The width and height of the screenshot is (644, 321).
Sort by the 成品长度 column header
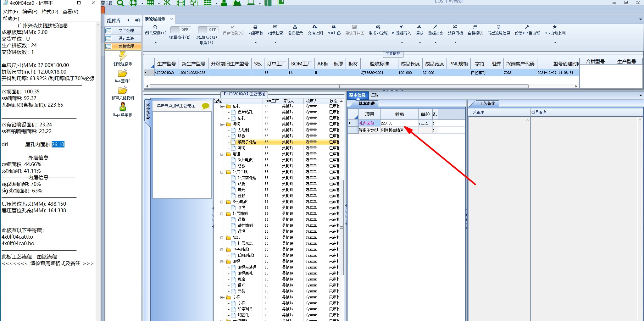point(410,64)
